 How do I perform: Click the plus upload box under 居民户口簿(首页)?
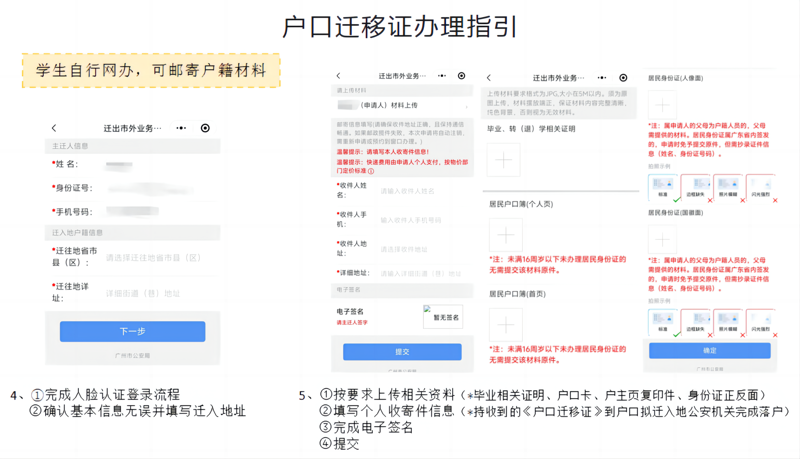[505, 324]
